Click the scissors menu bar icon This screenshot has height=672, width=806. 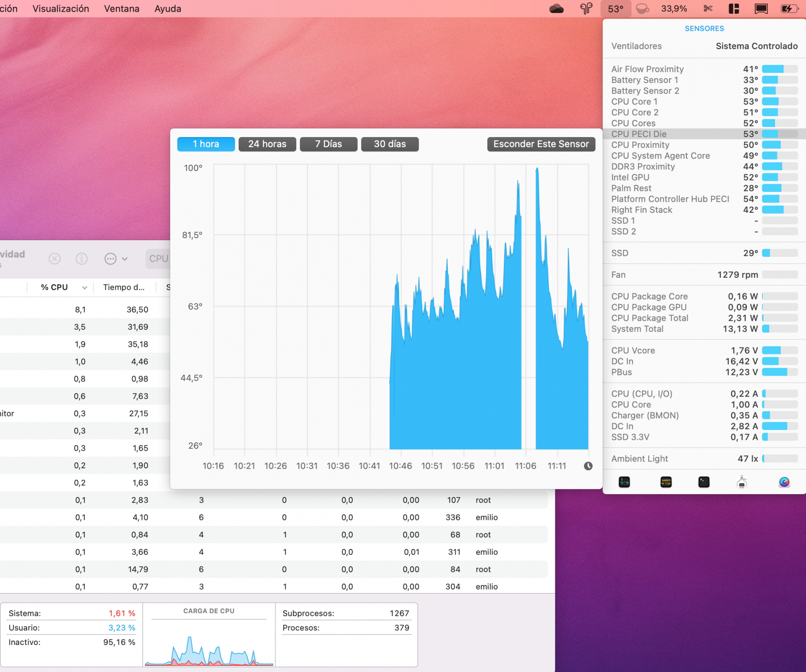pos(708,8)
